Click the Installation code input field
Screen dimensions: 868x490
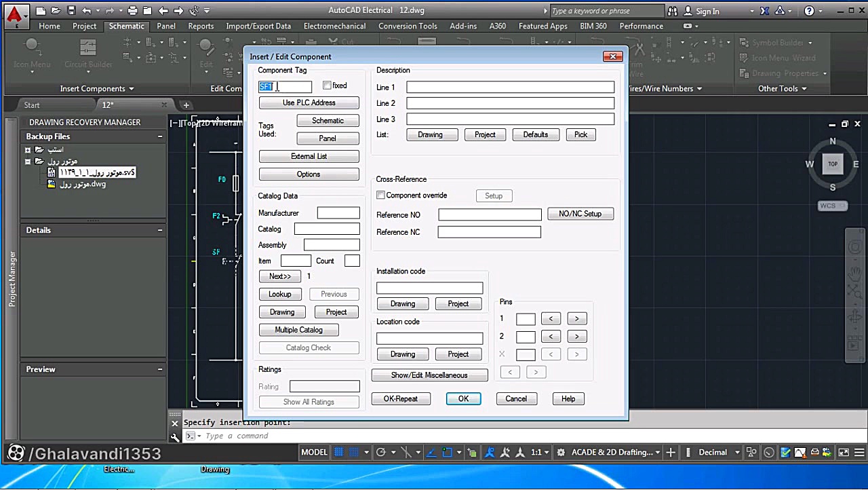coord(430,288)
